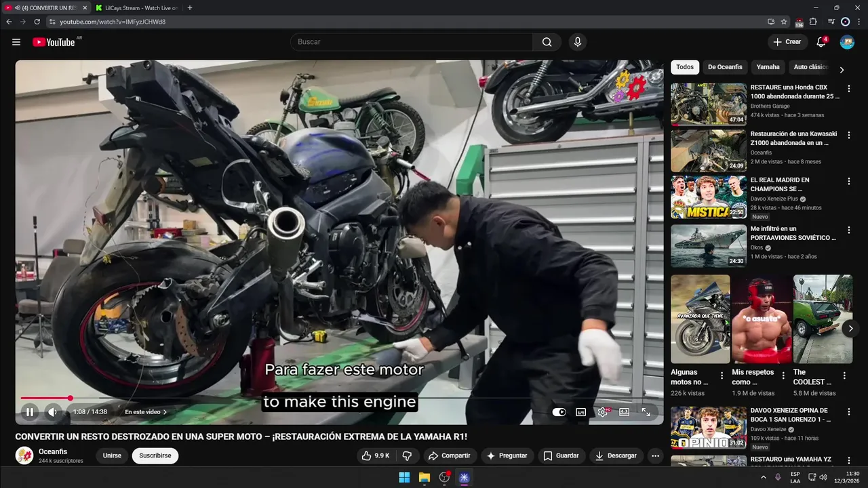
Task: Open the "EL REAL MADRID EN CHAMPIONS" title
Action: (x=780, y=184)
